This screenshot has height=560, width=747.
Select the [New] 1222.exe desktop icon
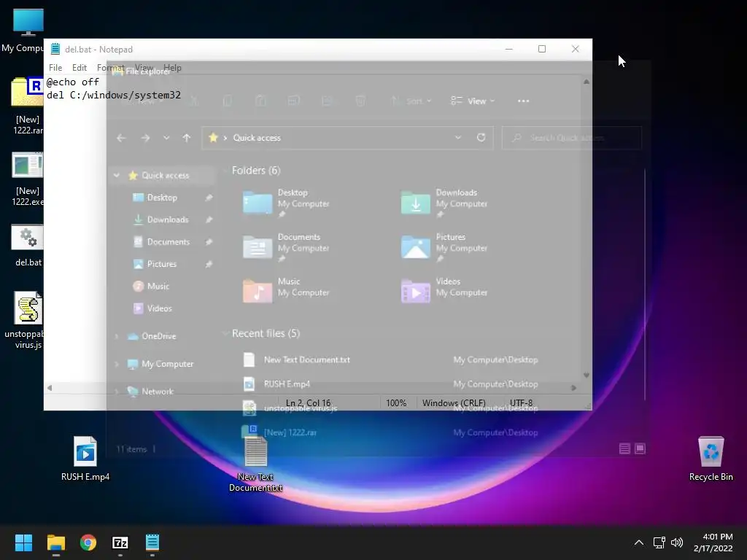(27, 179)
